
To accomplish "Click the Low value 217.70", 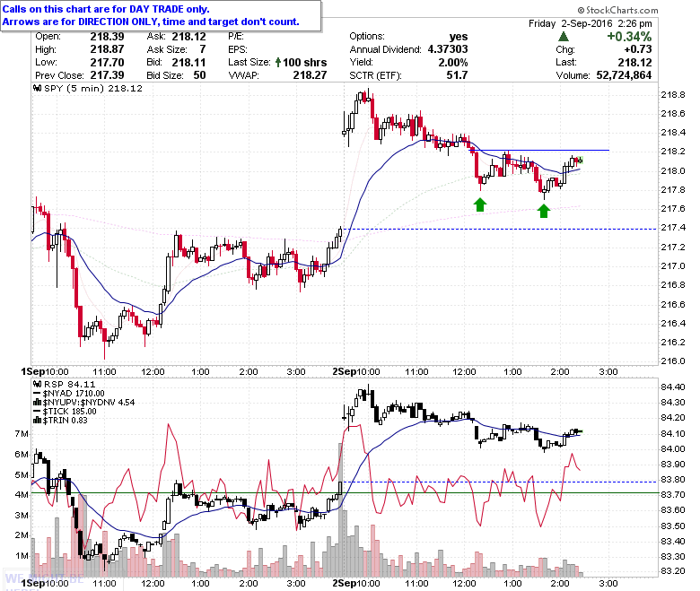I will (x=107, y=63).
